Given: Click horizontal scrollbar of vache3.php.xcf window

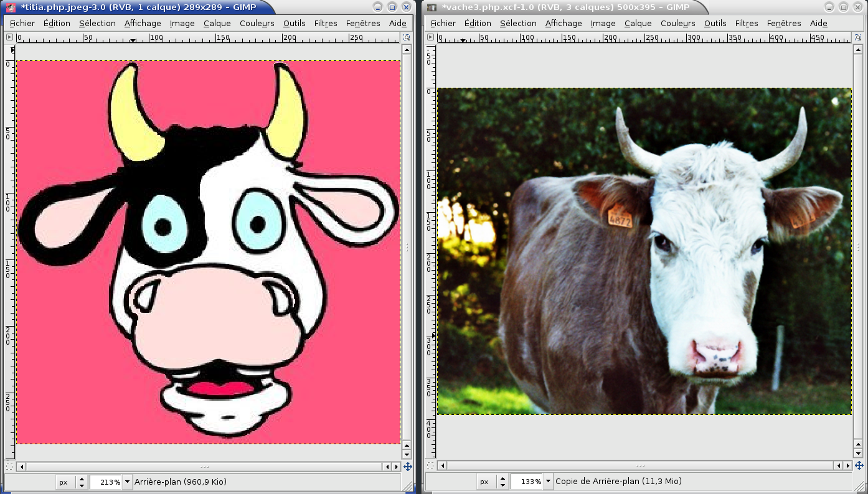Looking at the screenshot, I should point(640,465).
